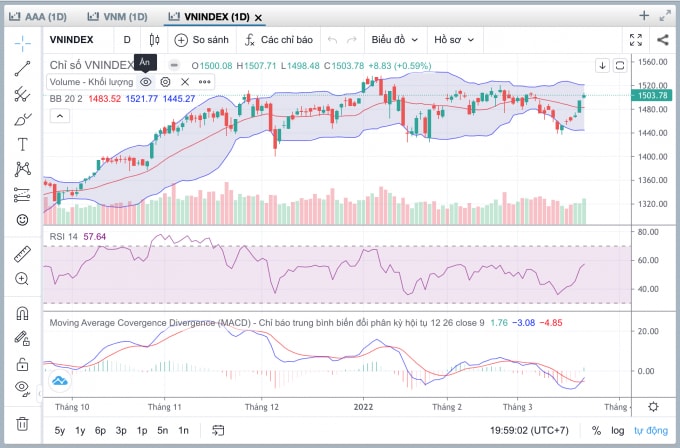Open the candlestick chart style selector
Image resolution: width=680 pixels, height=448 pixels.
click(154, 40)
